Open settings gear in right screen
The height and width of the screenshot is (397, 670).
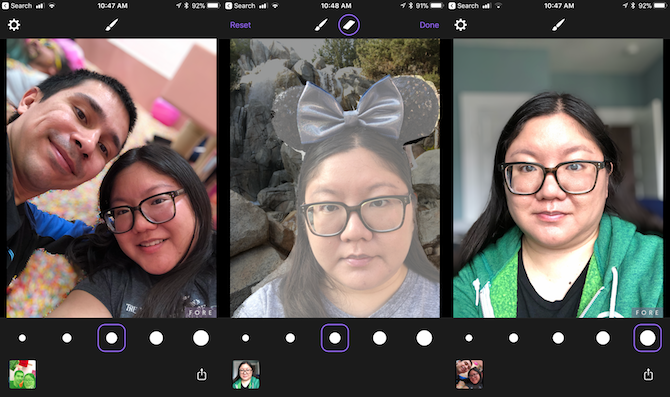461,25
